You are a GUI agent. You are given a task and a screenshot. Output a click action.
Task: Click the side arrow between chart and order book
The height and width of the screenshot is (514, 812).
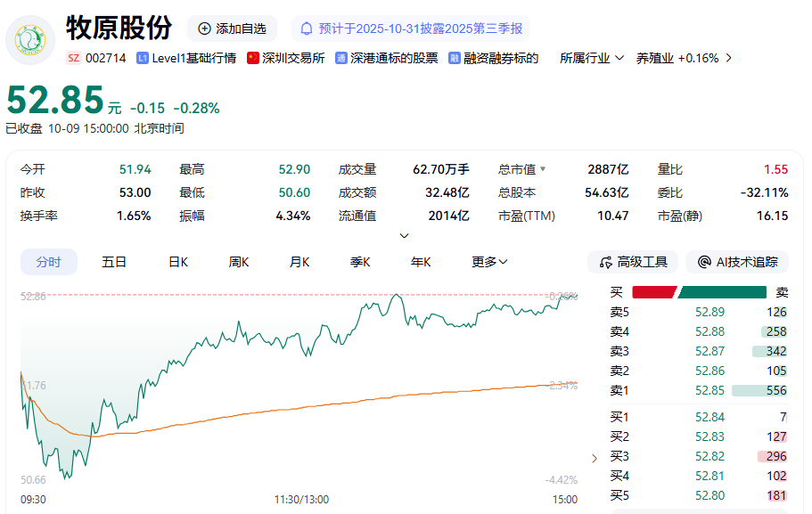tap(595, 458)
